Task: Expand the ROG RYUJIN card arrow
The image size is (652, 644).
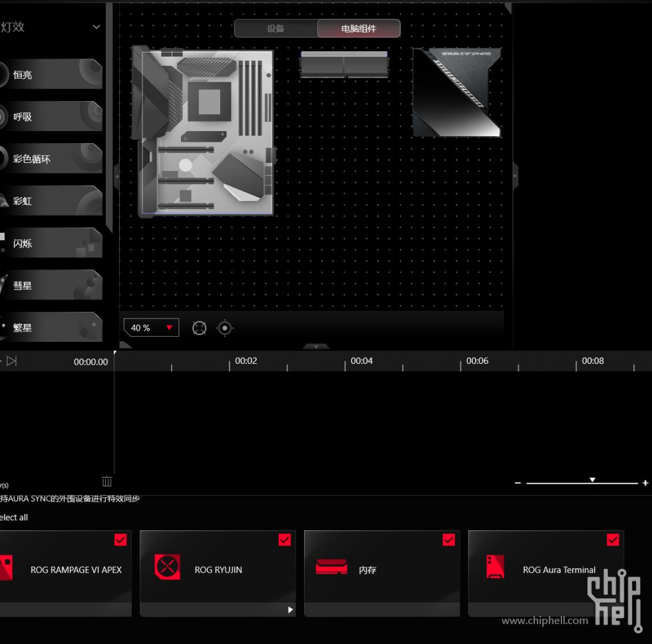Action: pos(290,610)
